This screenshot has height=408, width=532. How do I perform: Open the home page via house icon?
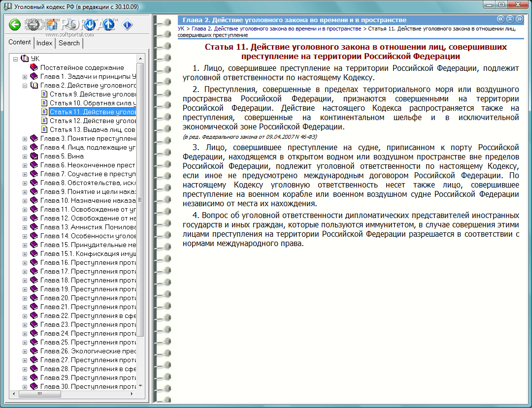[52, 25]
